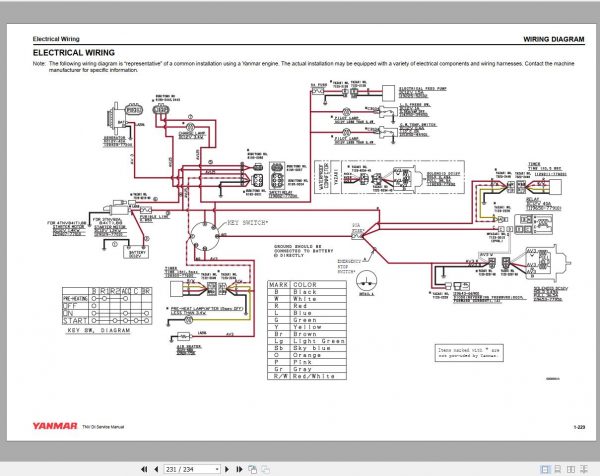
Task: Click the 'Sky blue' legend entry
Action: [311, 348]
